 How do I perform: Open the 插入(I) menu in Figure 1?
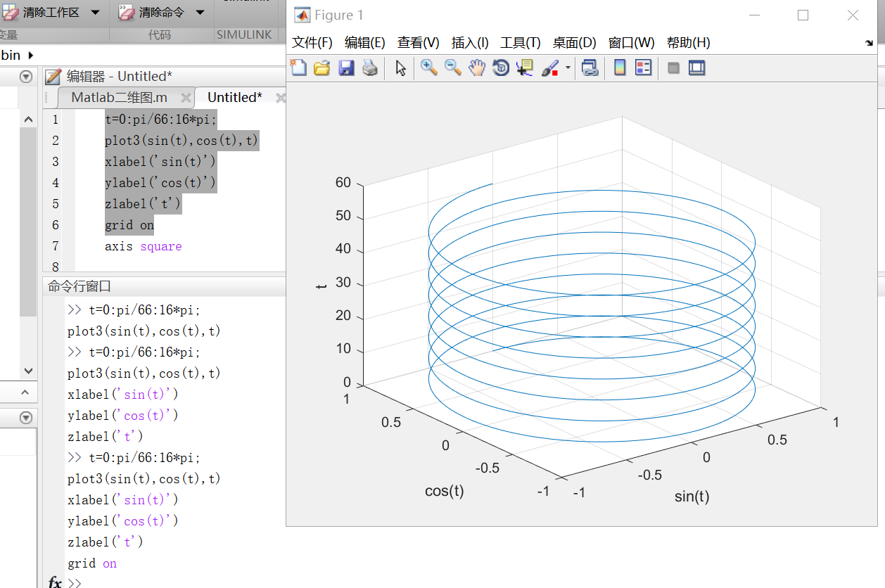tap(469, 42)
